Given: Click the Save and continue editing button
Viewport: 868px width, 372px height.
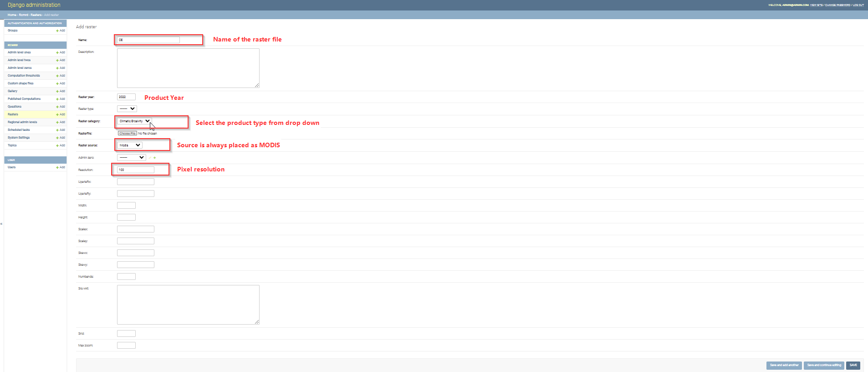Looking at the screenshot, I should pyautogui.click(x=824, y=365).
